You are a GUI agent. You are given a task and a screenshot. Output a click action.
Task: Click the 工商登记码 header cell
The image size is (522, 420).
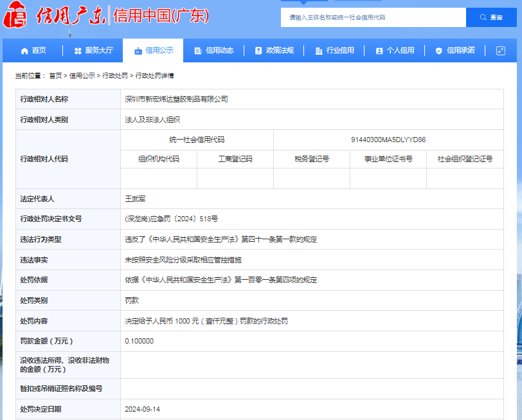click(x=235, y=159)
